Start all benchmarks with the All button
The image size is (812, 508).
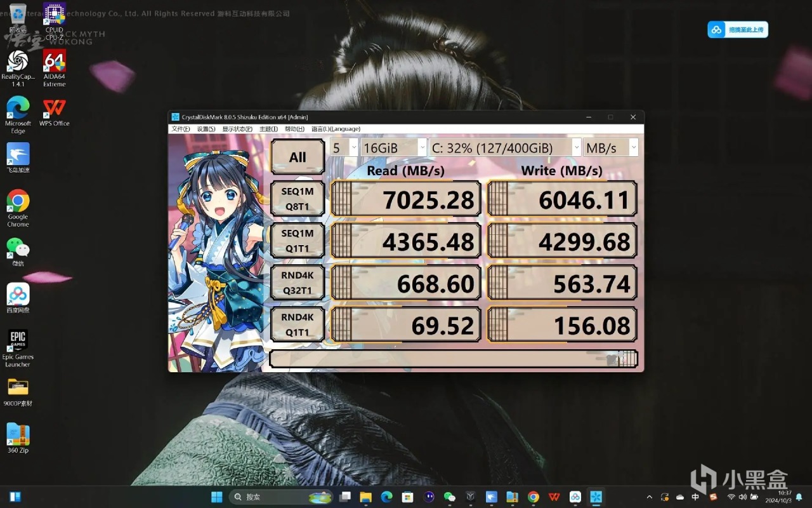point(298,157)
